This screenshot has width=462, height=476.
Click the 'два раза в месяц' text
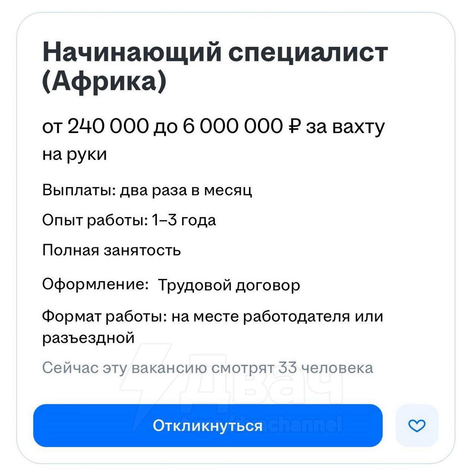[186, 190]
